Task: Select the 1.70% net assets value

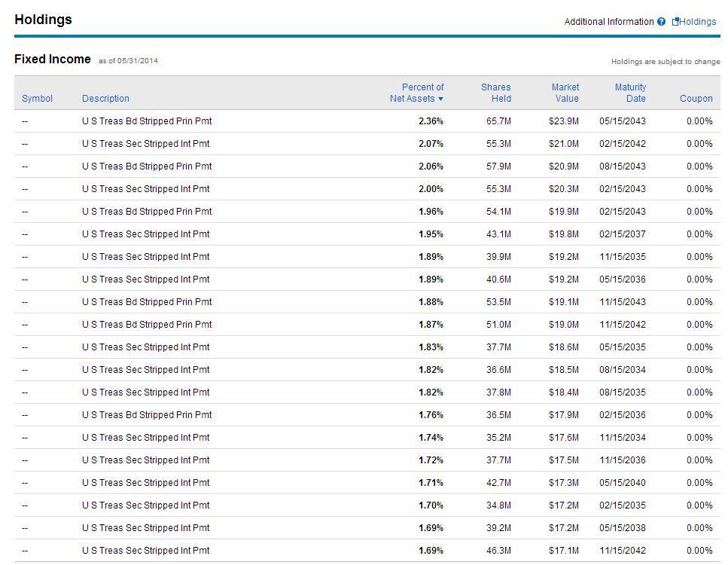Action: click(x=431, y=505)
